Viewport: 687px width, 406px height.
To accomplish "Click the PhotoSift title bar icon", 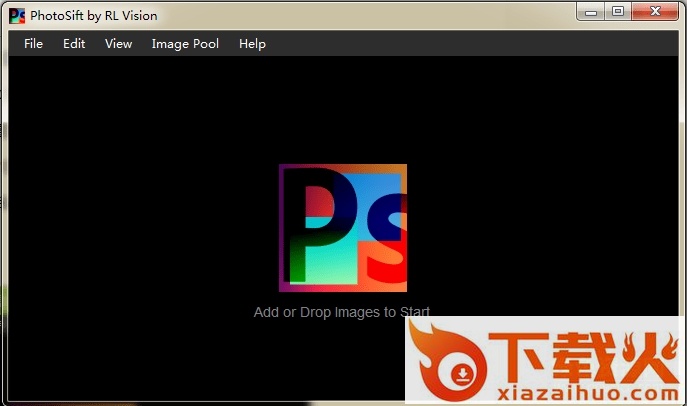I will [x=17, y=16].
